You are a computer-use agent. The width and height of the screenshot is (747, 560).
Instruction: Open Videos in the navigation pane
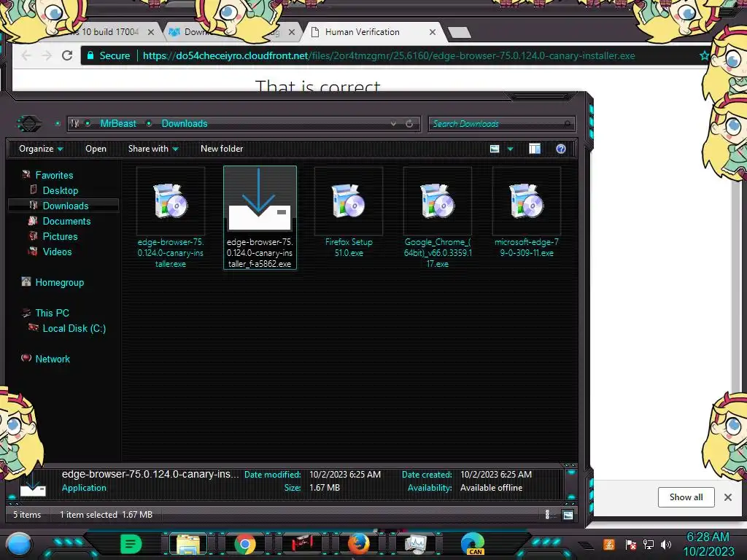point(57,252)
